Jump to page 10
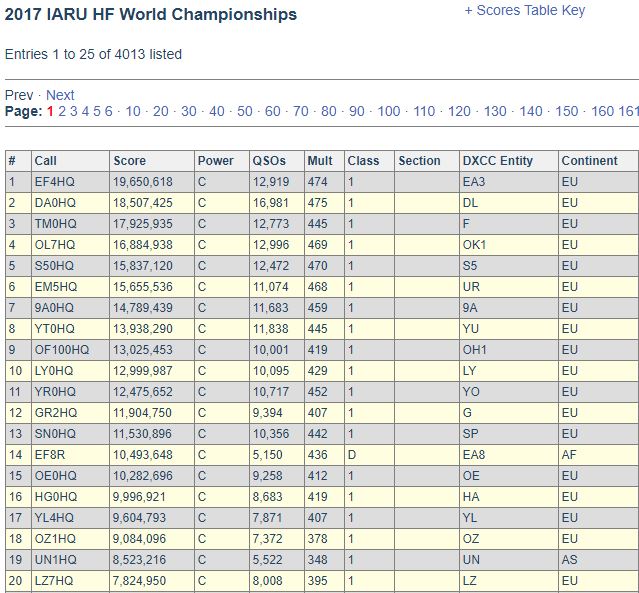This screenshot has height=593, width=639. (x=133, y=111)
